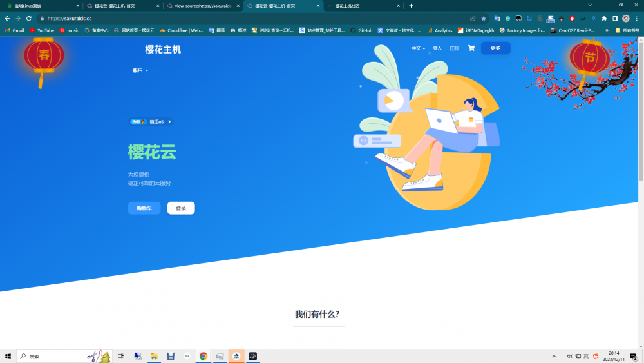The width and height of the screenshot is (644, 363).
Task: Open the music bookmark
Action: 69,30
